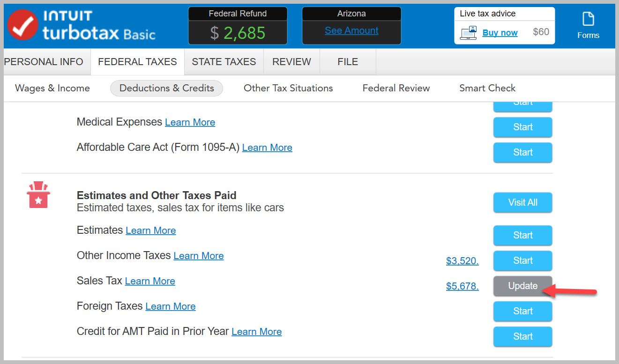Start the Estimates topic
Image resolution: width=619 pixels, height=364 pixels.
click(x=522, y=235)
